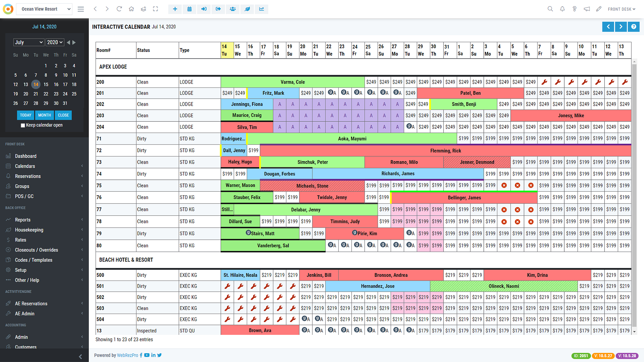Viewport: 644px width, 362px height.
Task: Open Dashboard in the sidebar
Action: pos(25,156)
